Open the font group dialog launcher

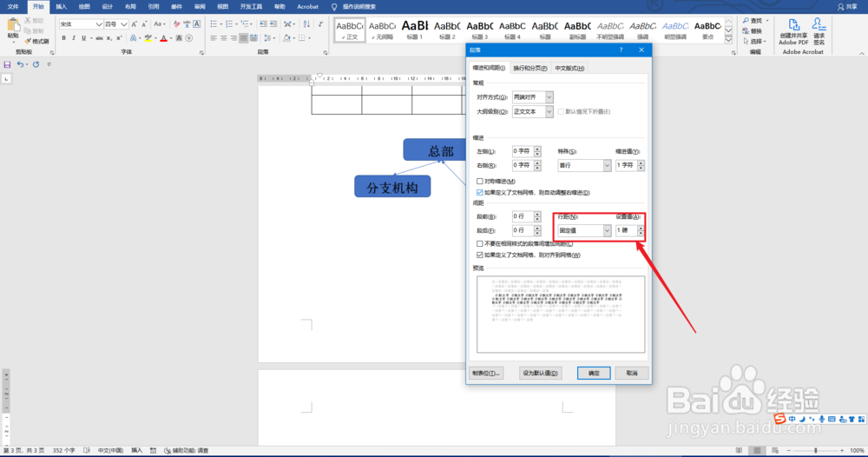point(201,53)
